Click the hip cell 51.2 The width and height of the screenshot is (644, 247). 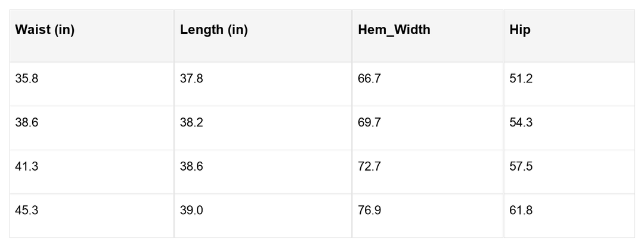point(521,79)
